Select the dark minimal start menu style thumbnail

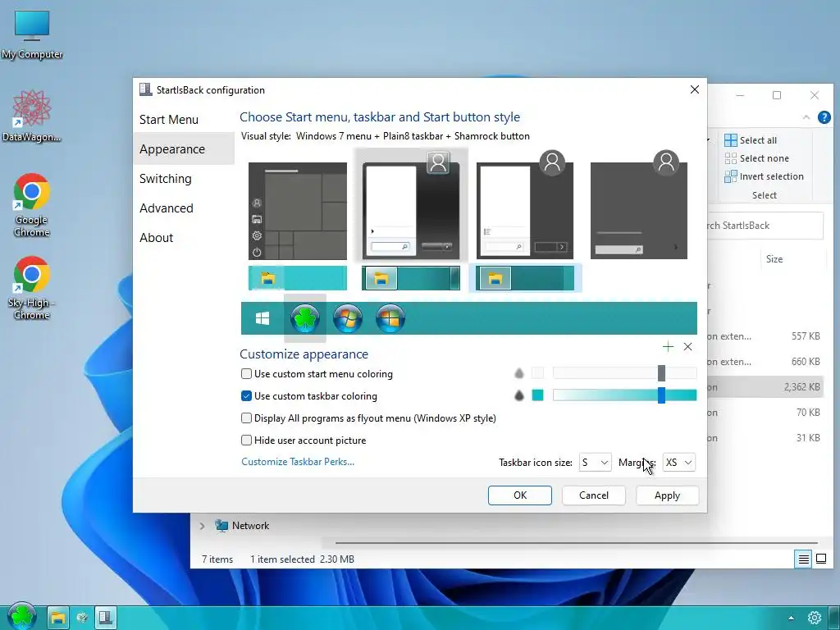638,206
